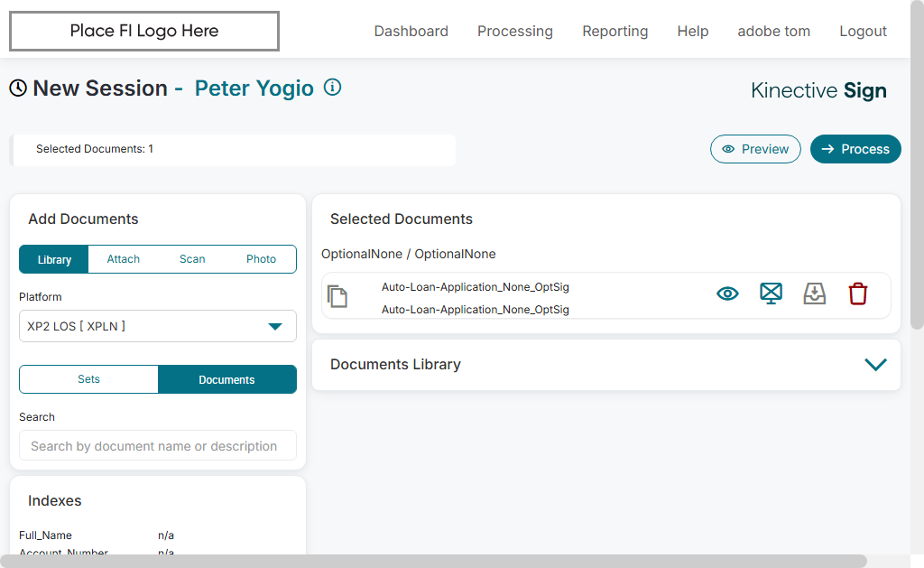
Task: Click the crossed-out envelope monitor icon
Action: (771, 293)
